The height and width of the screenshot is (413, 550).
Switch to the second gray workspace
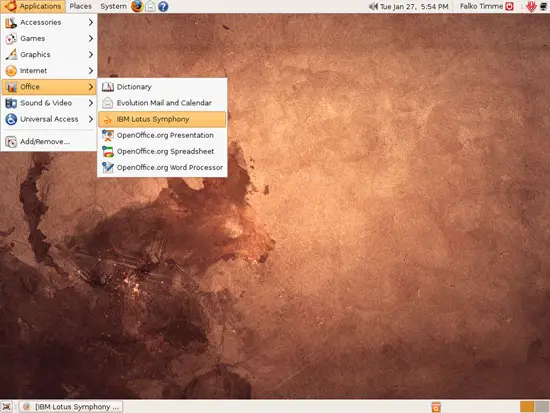click(542, 407)
